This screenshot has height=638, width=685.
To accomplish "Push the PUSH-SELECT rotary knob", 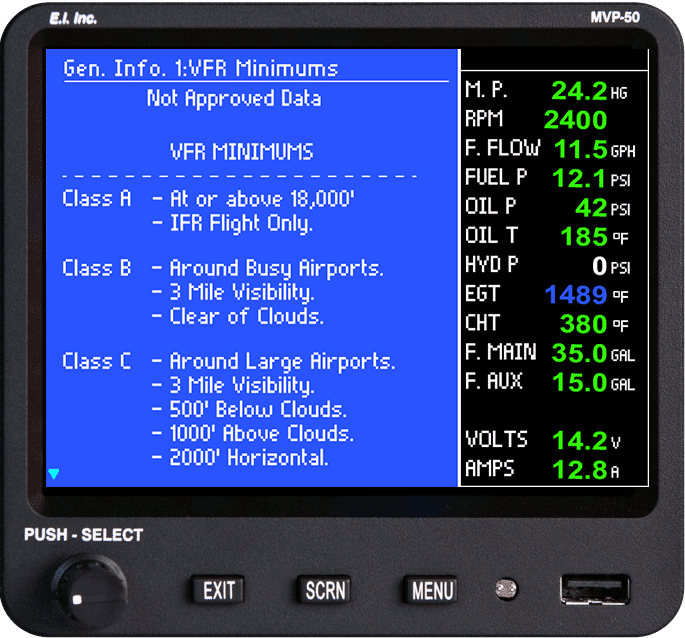I will 90,591.
